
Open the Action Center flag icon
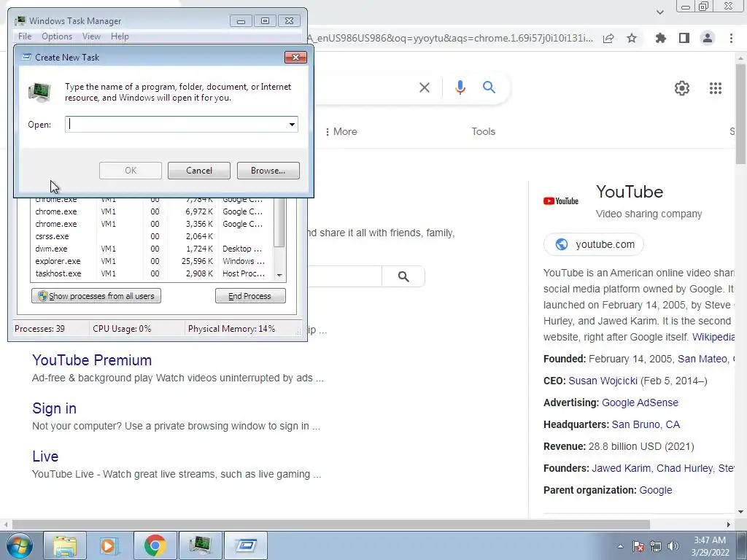[x=638, y=546]
